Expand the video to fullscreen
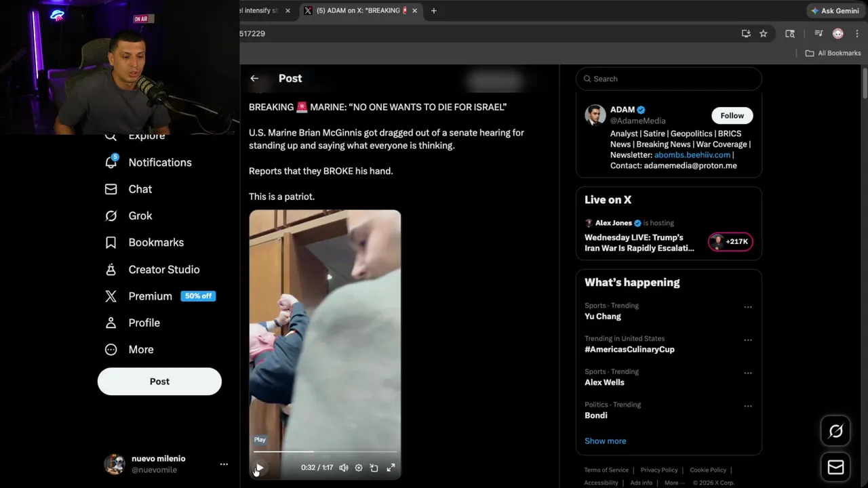868x488 pixels. click(x=391, y=468)
